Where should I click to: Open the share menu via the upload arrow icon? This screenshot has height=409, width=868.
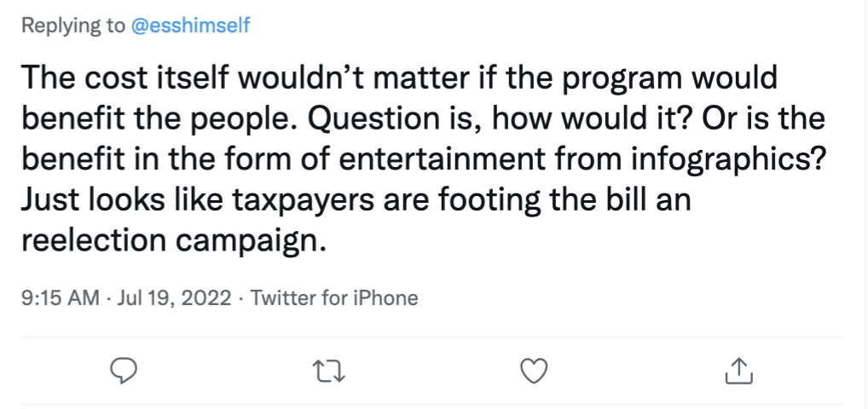(x=738, y=370)
